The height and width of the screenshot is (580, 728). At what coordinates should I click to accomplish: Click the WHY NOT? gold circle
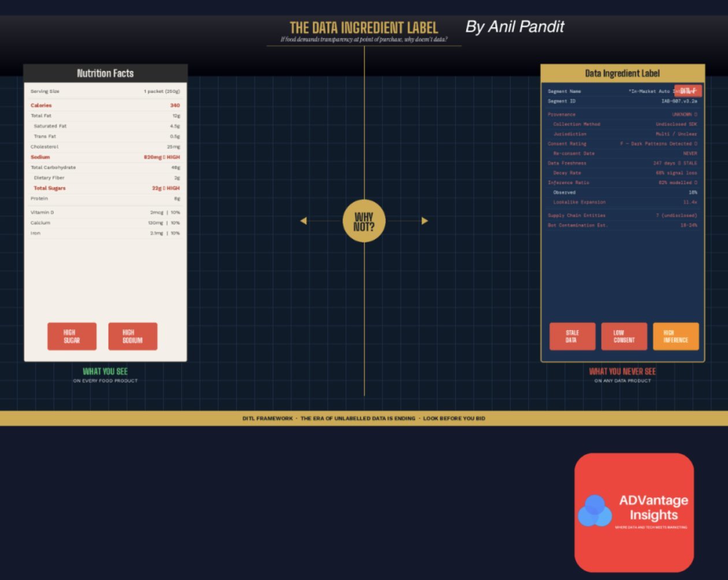364,221
